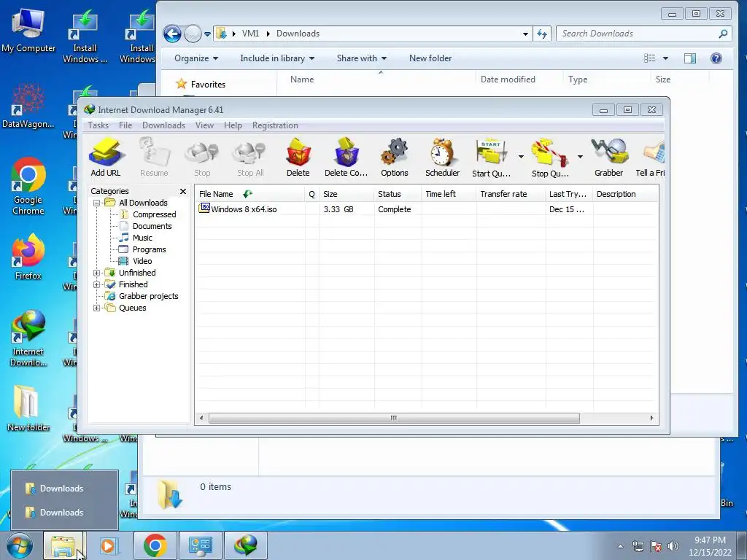
Task: Open the Registration menu
Action: (x=275, y=125)
